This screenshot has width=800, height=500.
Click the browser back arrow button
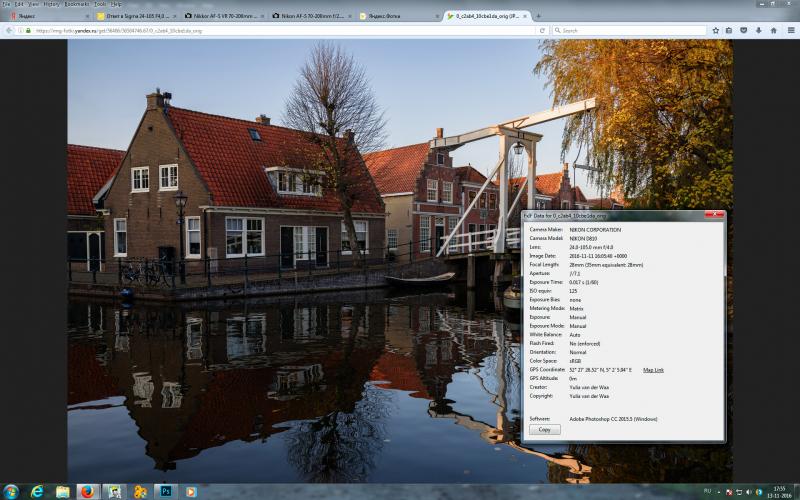pyautogui.click(x=9, y=31)
